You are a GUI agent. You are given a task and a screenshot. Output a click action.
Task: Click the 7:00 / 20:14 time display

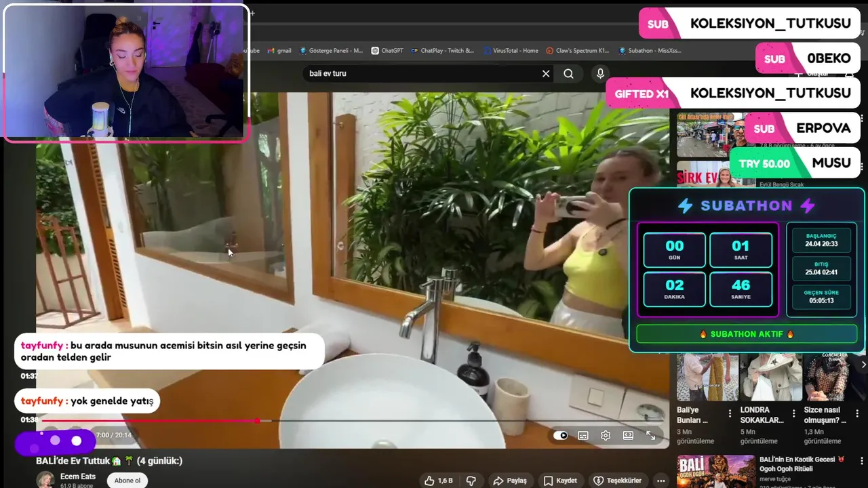click(114, 435)
